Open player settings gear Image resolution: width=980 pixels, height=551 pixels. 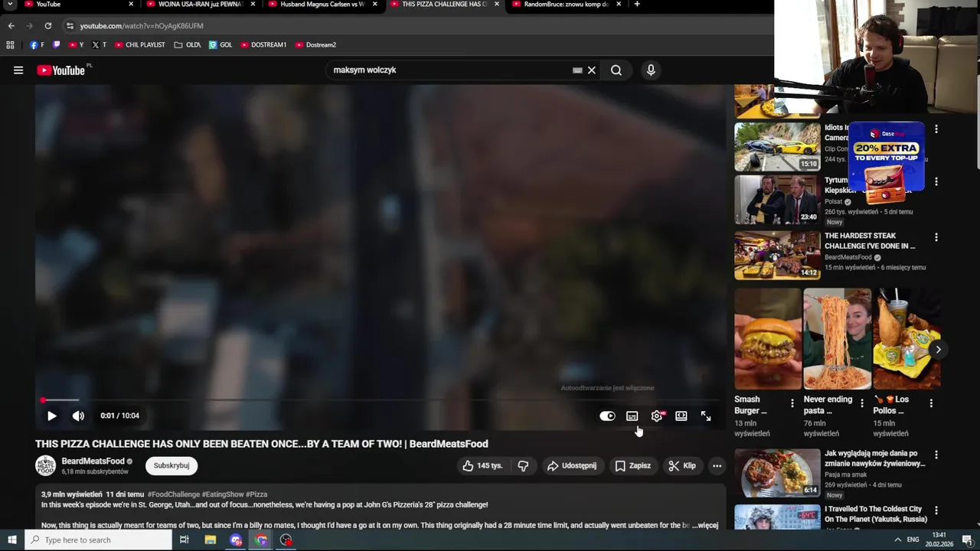pos(657,416)
